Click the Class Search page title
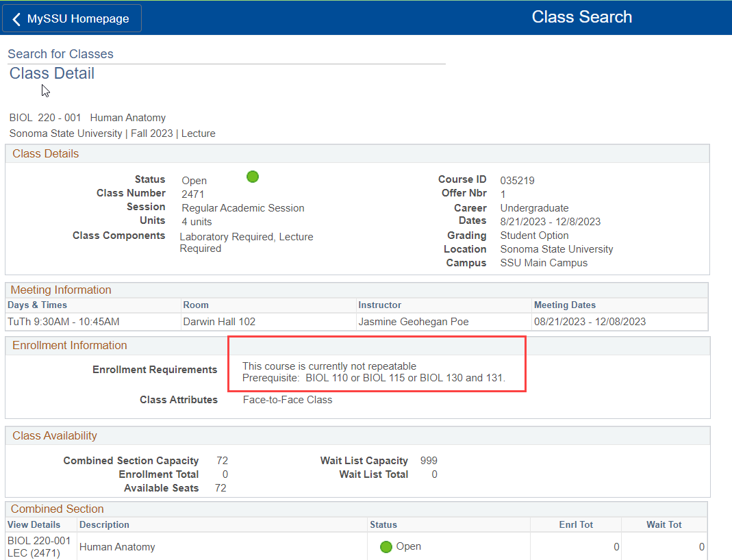The height and width of the screenshot is (560, 732). [581, 17]
